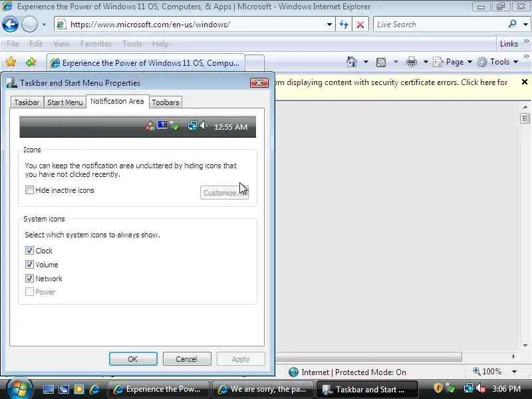This screenshot has width=532, height=399.
Task: Enable Hide inactive icons checkbox
Action: point(29,190)
